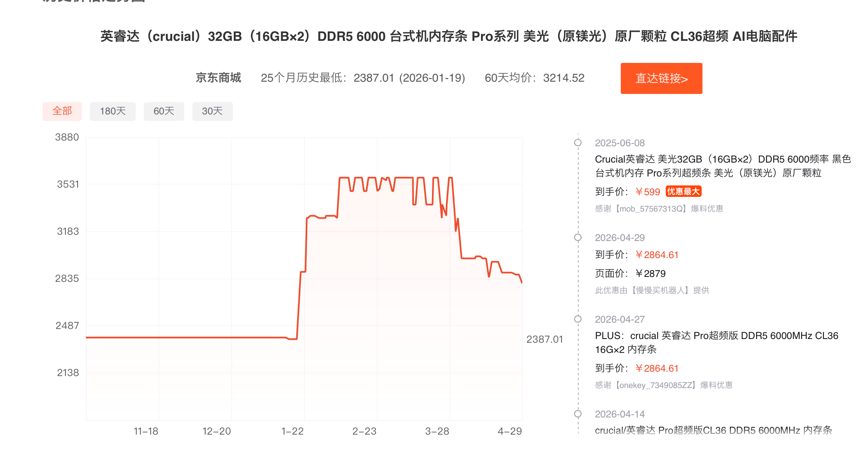Switch to the 60天 range tab
The height and width of the screenshot is (455, 868).
coord(164,111)
